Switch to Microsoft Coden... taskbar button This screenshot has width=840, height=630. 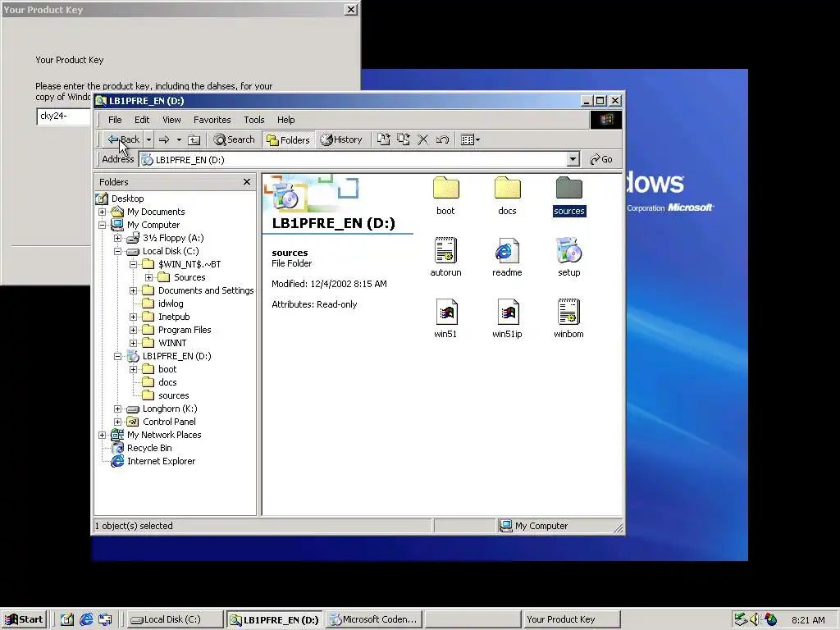[x=374, y=620]
